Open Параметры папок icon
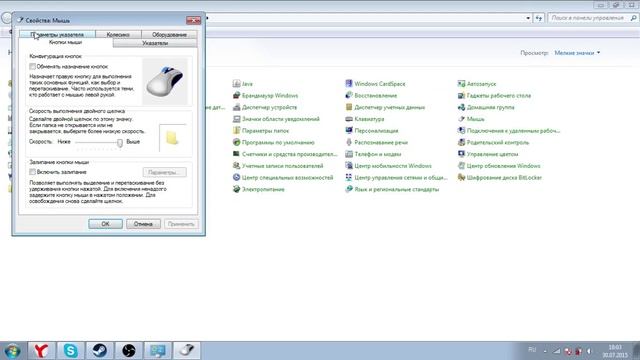This screenshot has height=360, width=640. [x=236, y=131]
